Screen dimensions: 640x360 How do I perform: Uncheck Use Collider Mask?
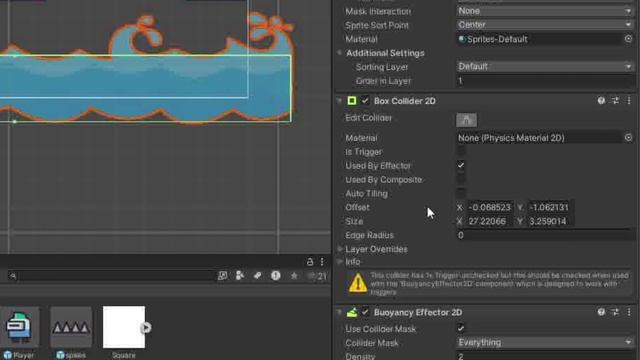[x=461, y=329]
